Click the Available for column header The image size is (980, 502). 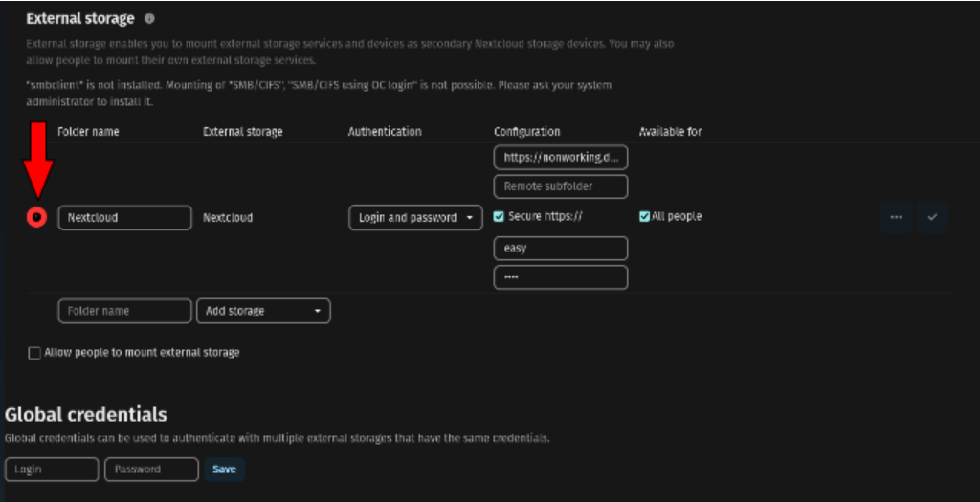point(670,132)
